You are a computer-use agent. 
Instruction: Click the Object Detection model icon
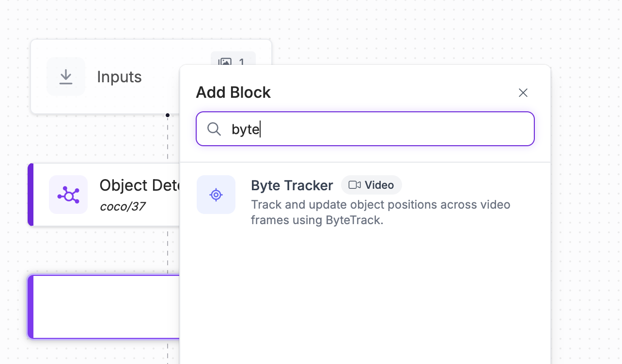coord(68,195)
